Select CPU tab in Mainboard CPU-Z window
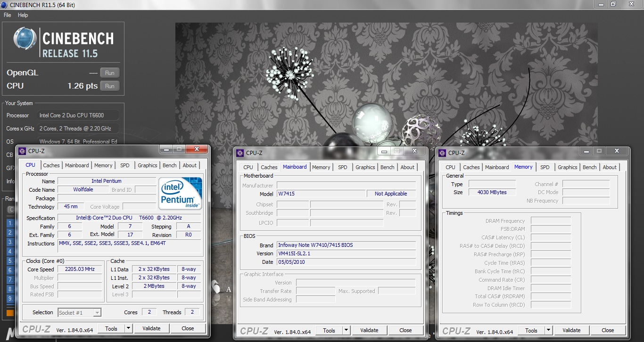Viewport: 644px width, 342px height. (x=248, y=167)
